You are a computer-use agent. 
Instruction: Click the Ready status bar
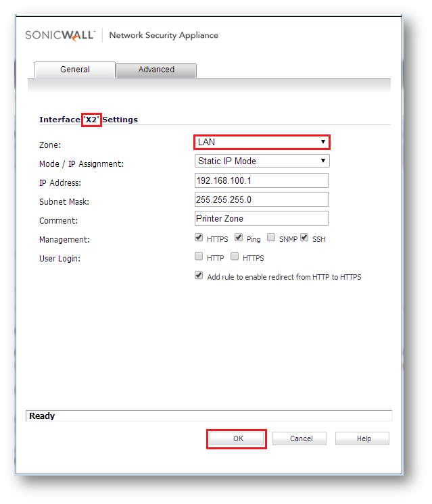click(208, 416)
